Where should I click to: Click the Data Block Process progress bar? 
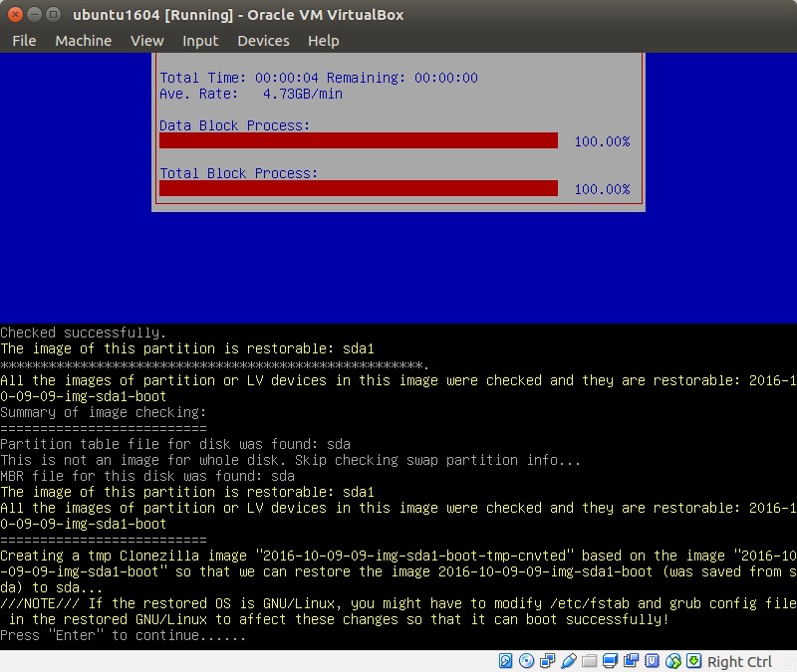click(358, 140)
